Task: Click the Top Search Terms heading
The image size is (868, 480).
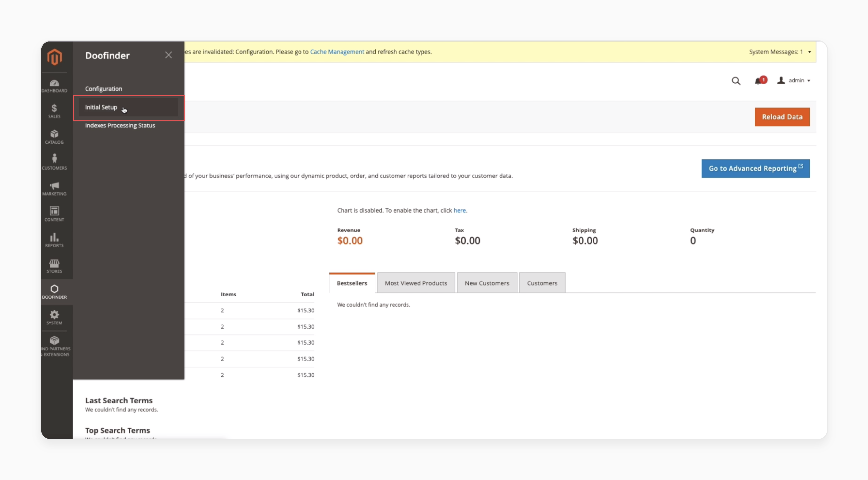Action: click(x=117, y=431)
